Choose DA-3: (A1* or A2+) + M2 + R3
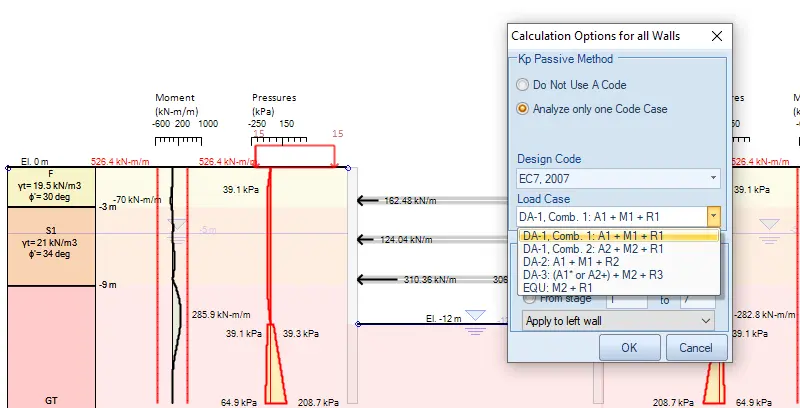 click(618, 275)
